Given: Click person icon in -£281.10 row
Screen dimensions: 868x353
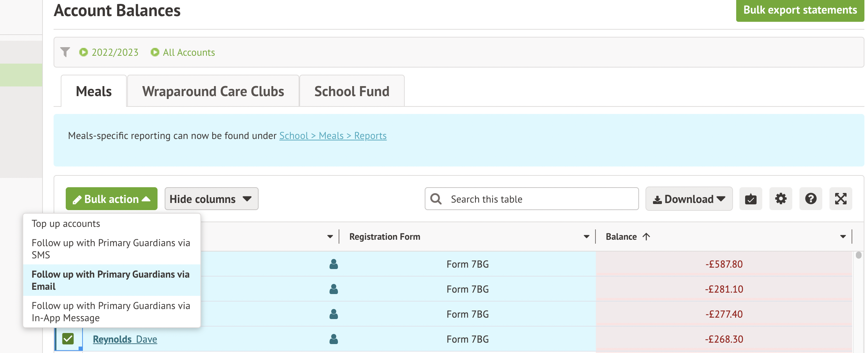Looking at the screenshot, I should [x=334, y=289].
